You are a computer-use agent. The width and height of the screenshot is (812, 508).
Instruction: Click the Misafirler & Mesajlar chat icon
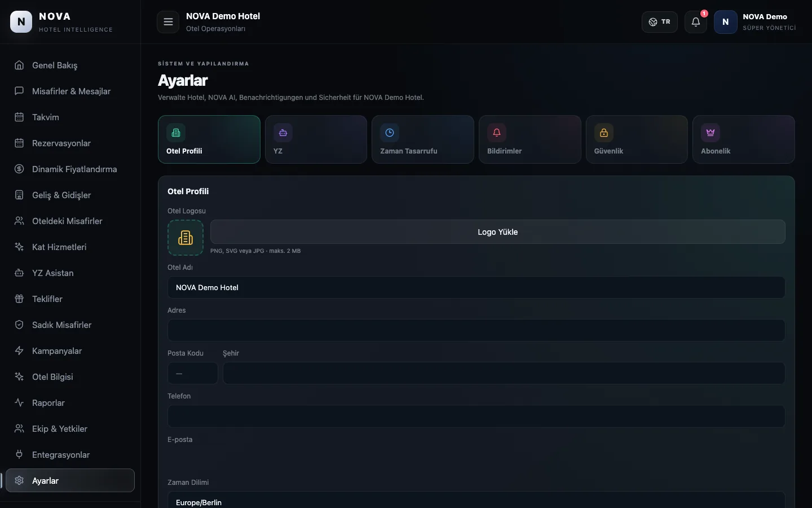[19, 91]
